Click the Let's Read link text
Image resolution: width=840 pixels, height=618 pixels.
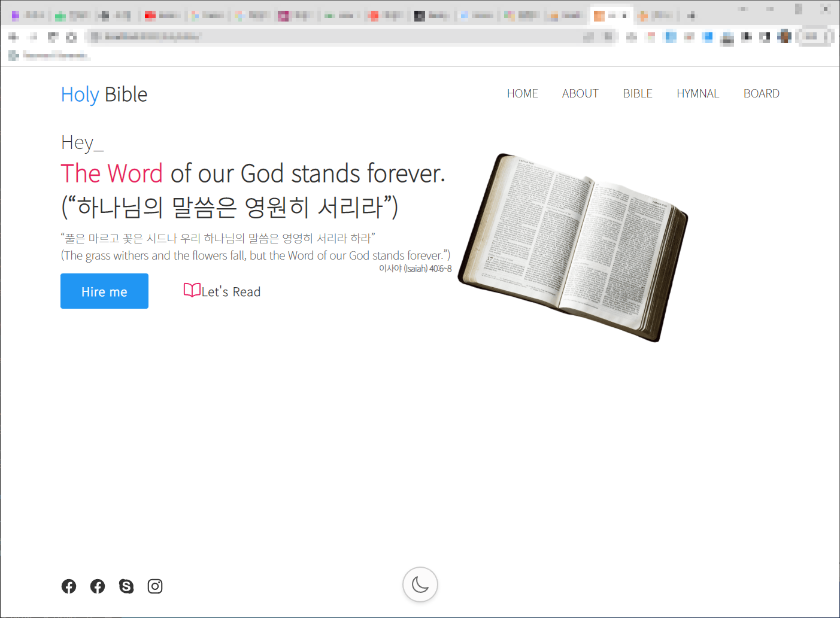coord(231,292)
